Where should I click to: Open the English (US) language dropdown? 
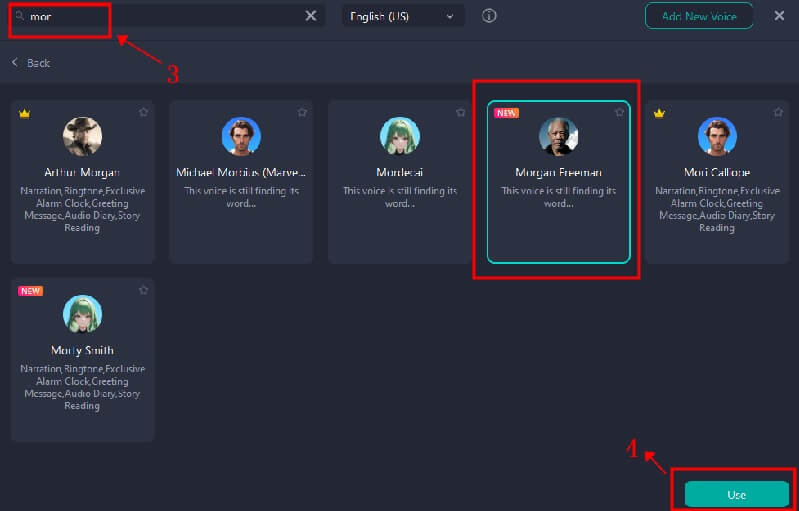click(x=402, y=16)
